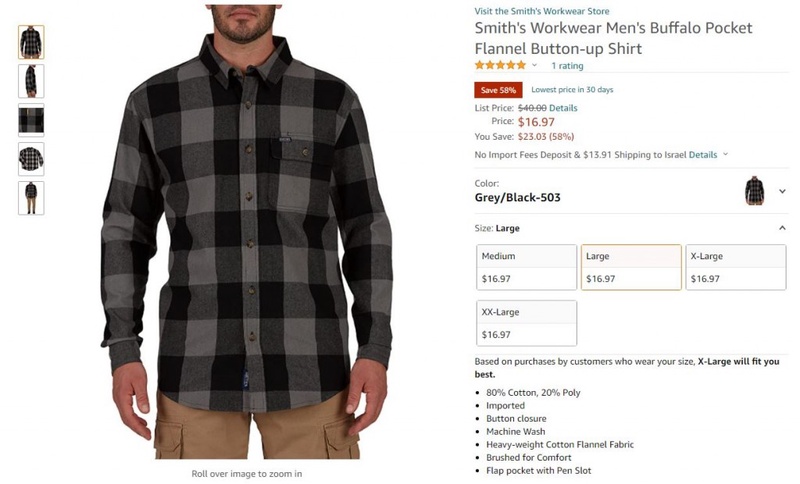This screenshot has height=484, width=800.
Task: Click the main shirt product image
Action: 247,232
